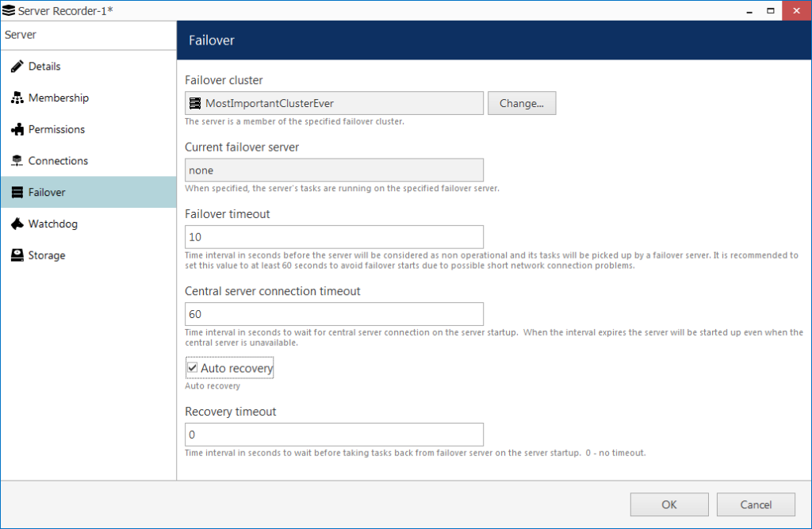Image resolution: width=812 pixels, height=529 pixels.
Task: Click the Membership hierarchy icon
Action: pos(17,98)
